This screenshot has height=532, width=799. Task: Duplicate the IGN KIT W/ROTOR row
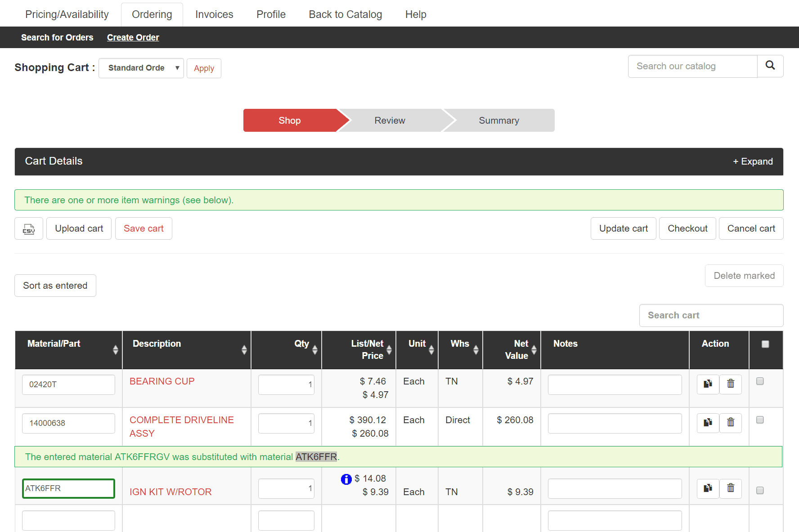click(708, 488)
